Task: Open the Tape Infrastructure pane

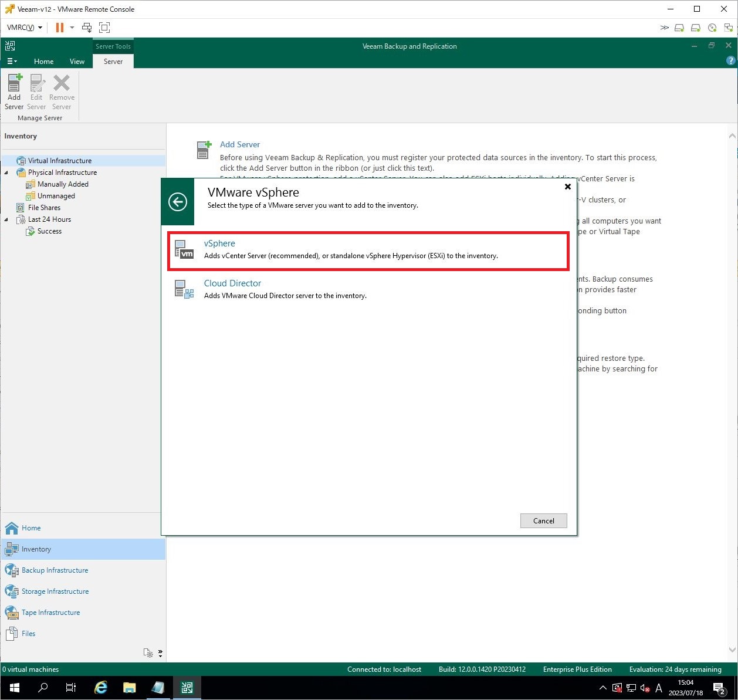Action: 83,613
